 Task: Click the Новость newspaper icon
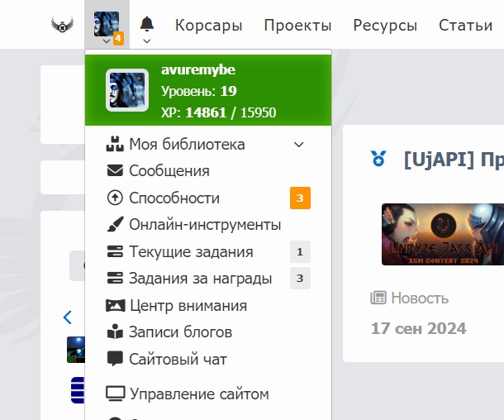(378, 298)
